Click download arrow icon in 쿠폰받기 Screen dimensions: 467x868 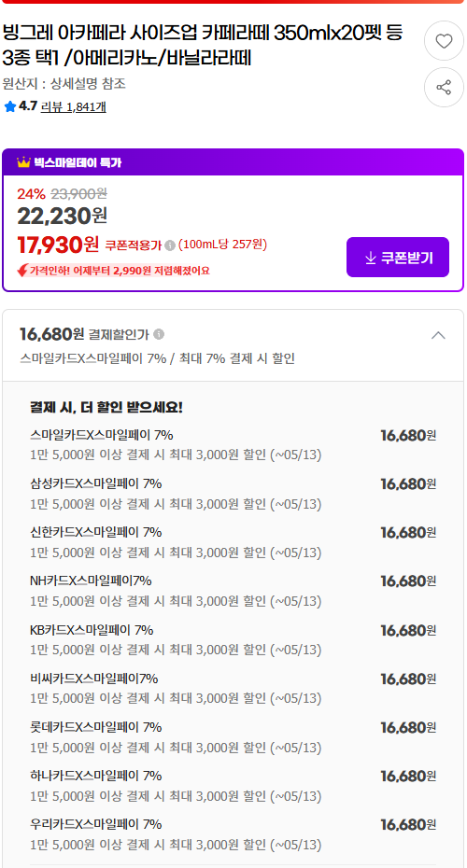pyautogui.click(x=371, y=258)
